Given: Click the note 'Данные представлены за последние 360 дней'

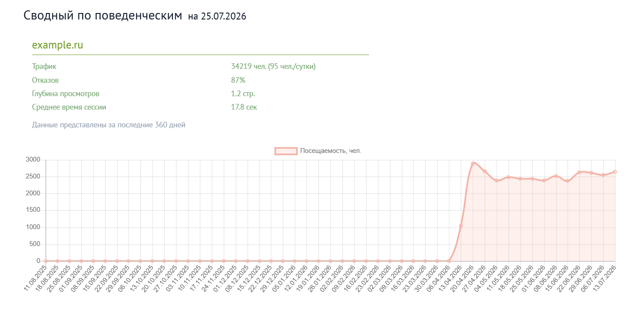Looking at the screenshot, I should click(109, 125).
